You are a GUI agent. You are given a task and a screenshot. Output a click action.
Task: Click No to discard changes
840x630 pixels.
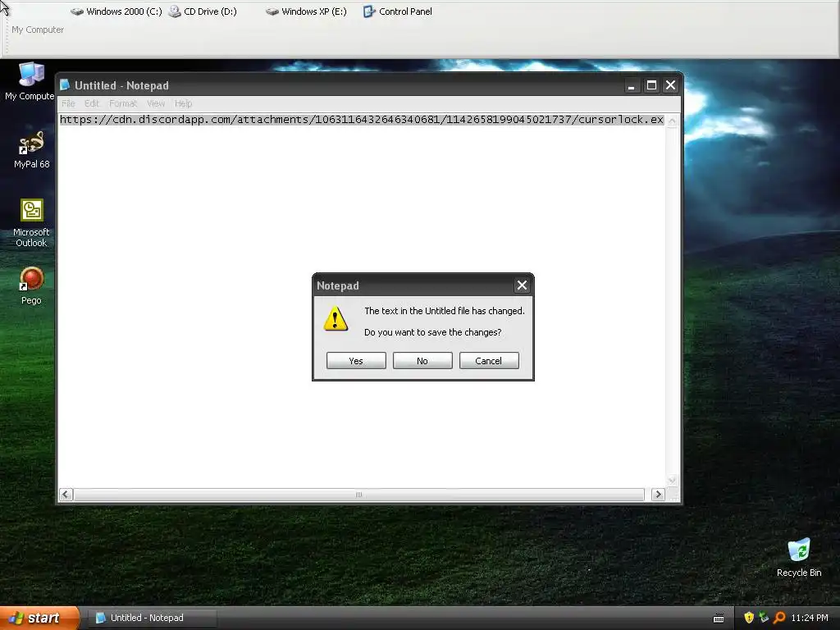pos(422,361)
